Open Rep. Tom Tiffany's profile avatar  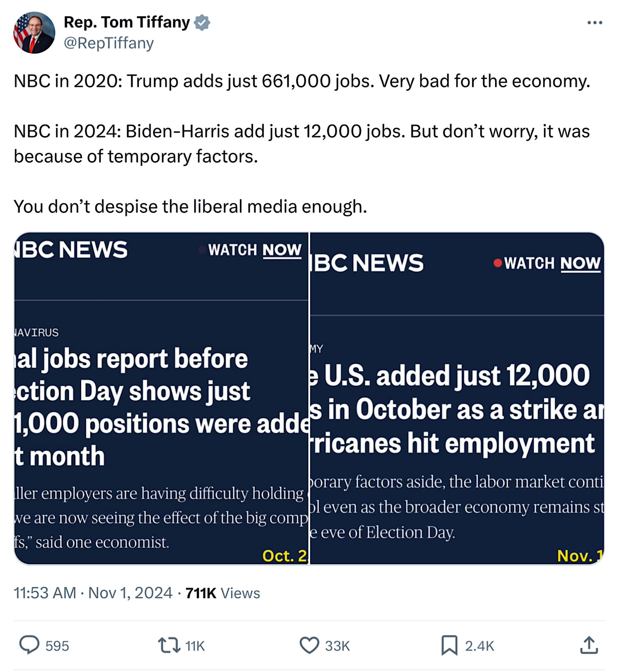click(34, 33)
